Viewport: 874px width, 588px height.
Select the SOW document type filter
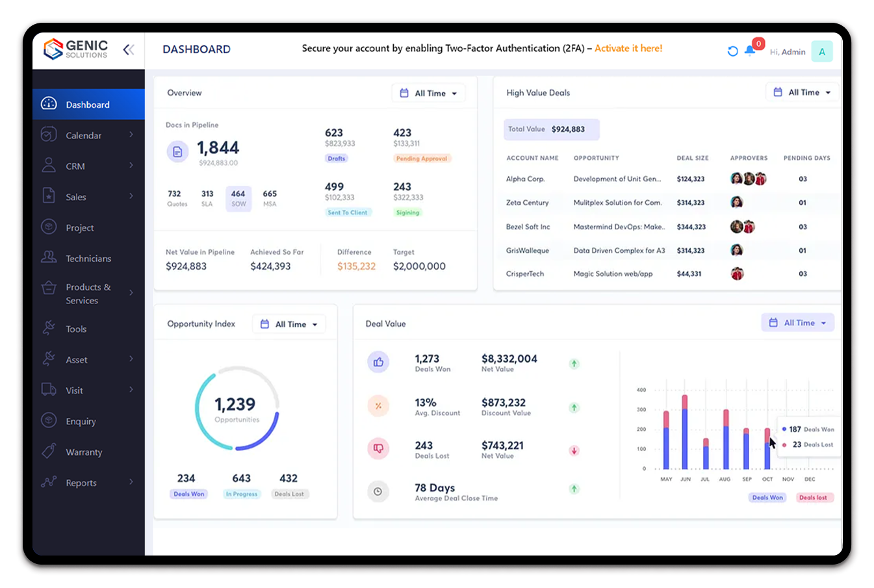pos(238,198)
